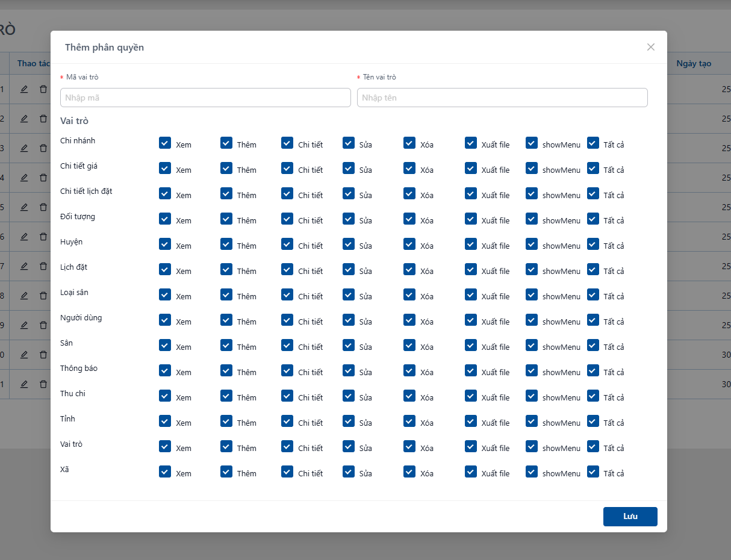The image size is (731, 560).
Task: Click the Loại sân row label
Action: coord(75,293)
